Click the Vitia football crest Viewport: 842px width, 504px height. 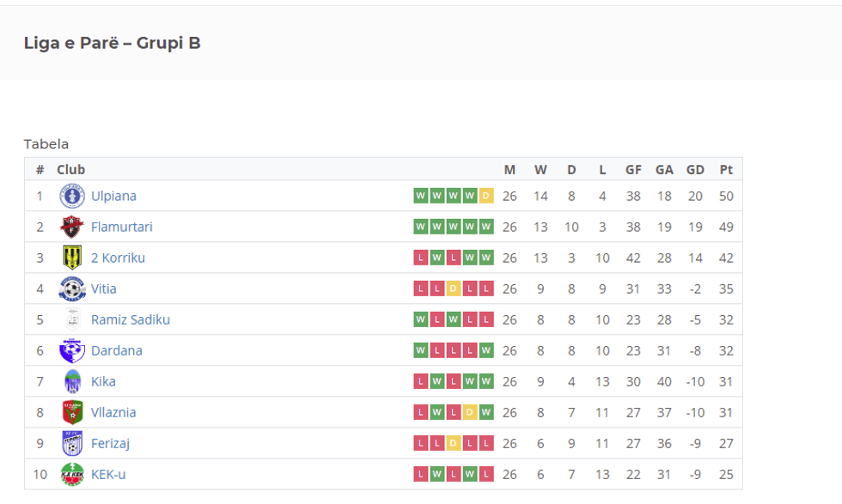coord(72,288)
